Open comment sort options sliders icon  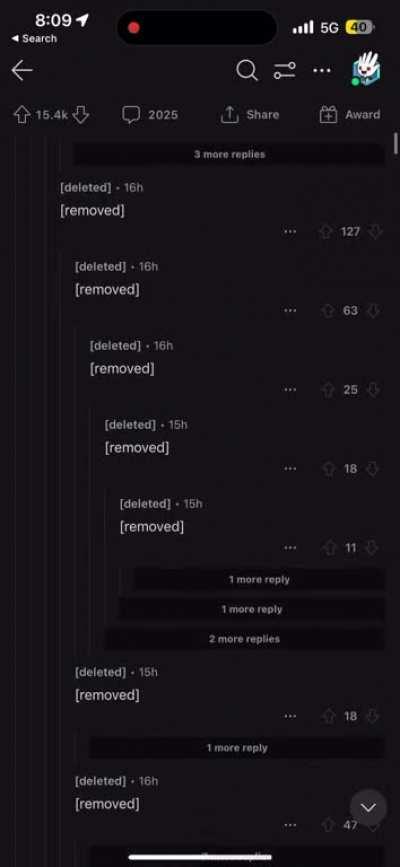pyautogui.click(x=284, y=71)
